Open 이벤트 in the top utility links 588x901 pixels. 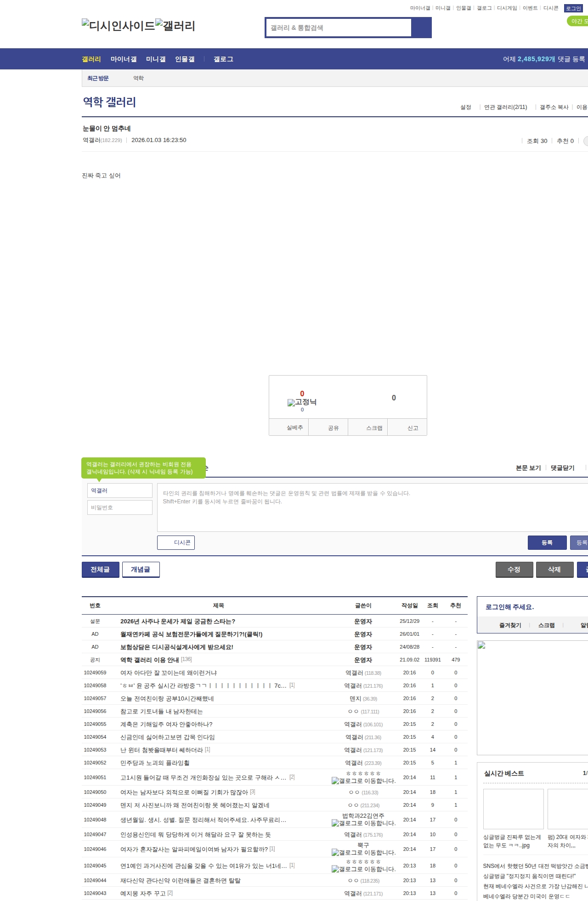click(x=530, y=8)
